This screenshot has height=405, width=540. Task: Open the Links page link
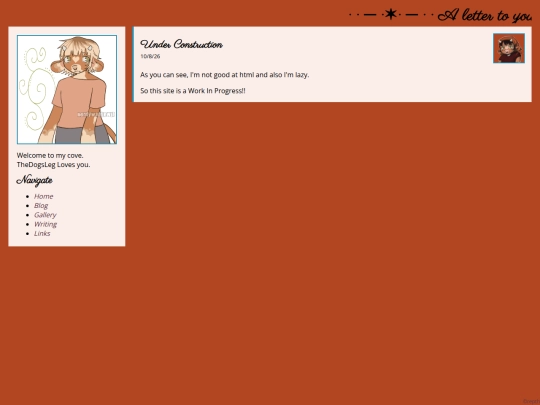click(42, 233)
